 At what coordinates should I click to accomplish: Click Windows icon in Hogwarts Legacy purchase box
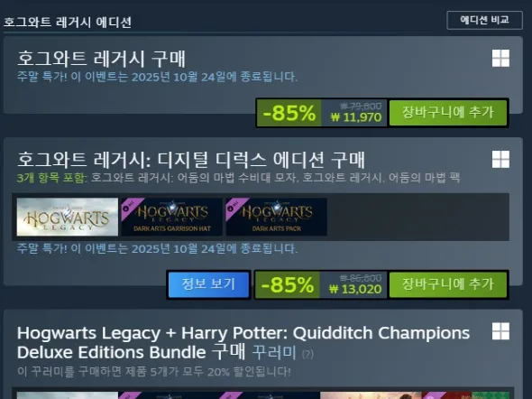[x=500, y=58]
